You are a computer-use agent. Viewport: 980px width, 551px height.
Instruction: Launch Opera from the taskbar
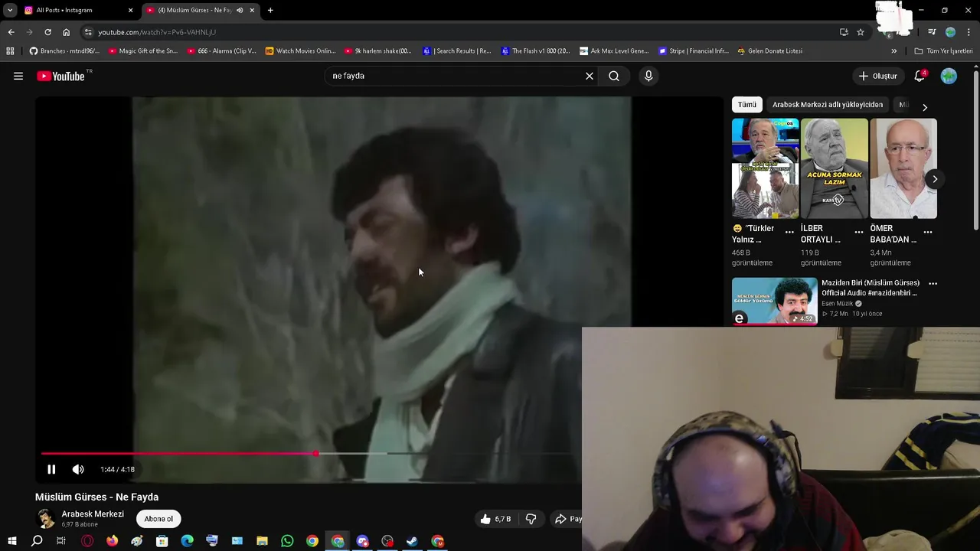(x=87, y=541)
